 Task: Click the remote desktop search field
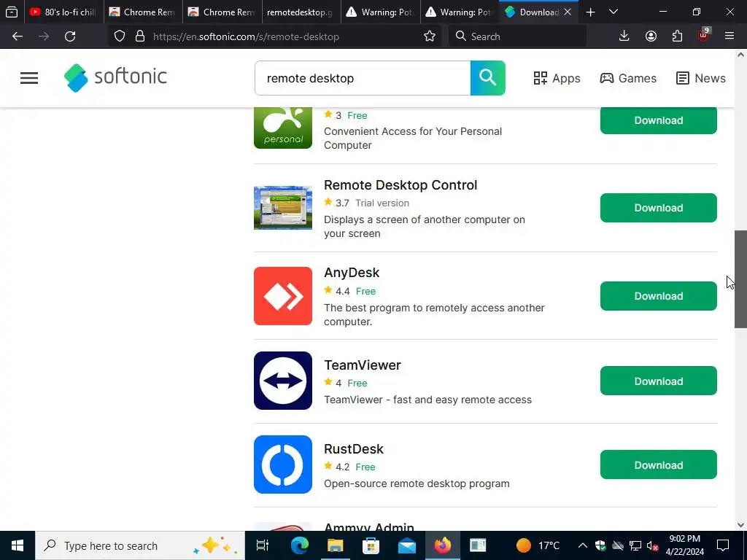click(363, 78)
